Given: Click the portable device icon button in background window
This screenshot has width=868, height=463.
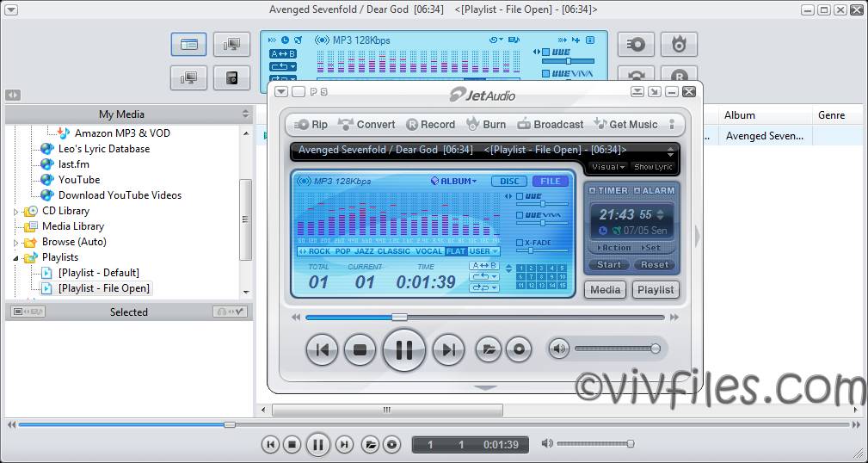Looking at the screenshot, I should click(x=232, y=78).
